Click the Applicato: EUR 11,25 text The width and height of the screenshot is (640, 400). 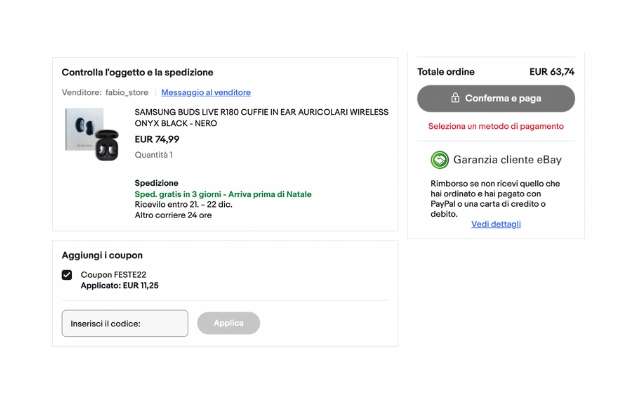tap(119, 286)
